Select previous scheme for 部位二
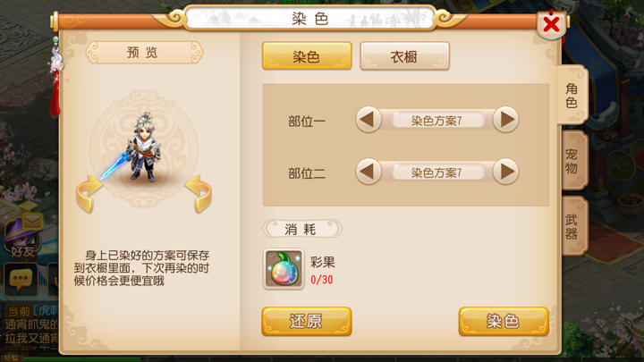This screenshot has height=362, width=644. (x=368, y=171)
